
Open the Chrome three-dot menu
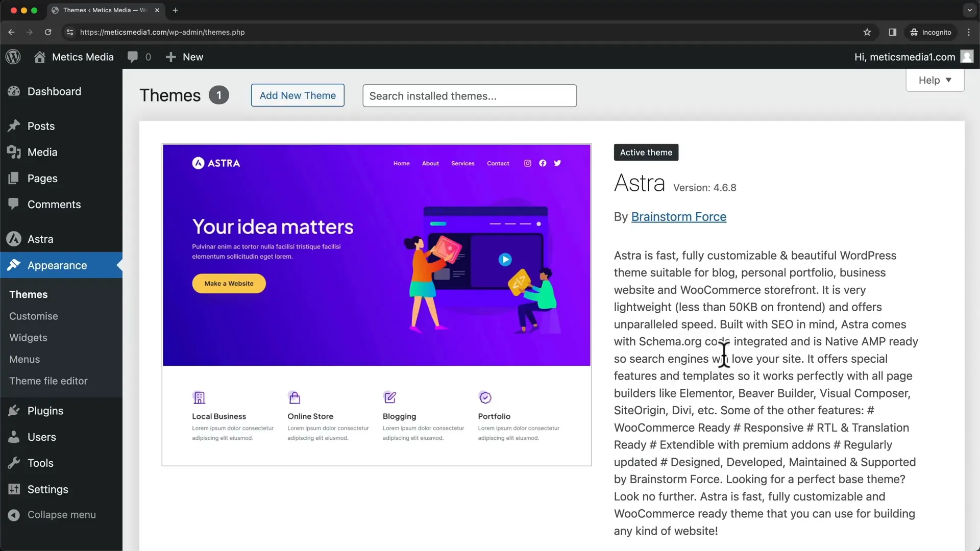click(x=969, y=32)
